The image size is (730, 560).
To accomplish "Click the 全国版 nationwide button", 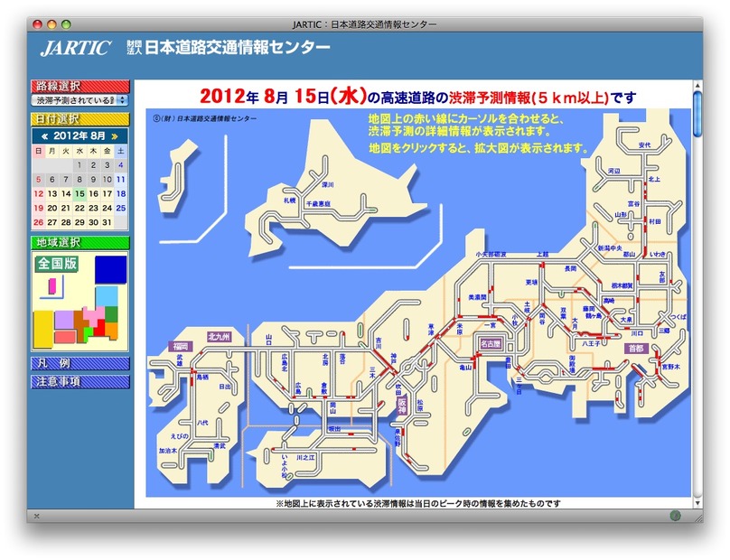I will [x=57, y=265].
